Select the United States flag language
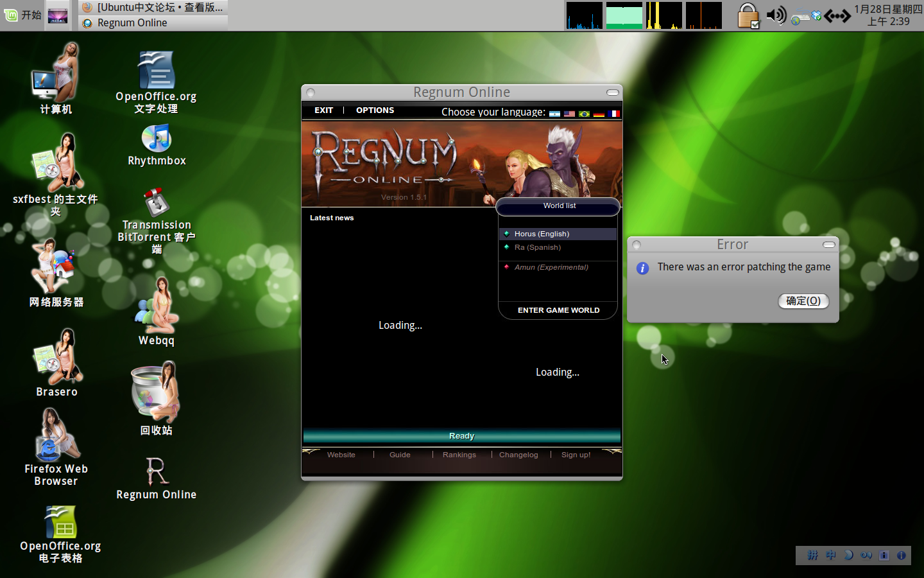This screenshot has height=578, width=924. click(x=569, y=114)
